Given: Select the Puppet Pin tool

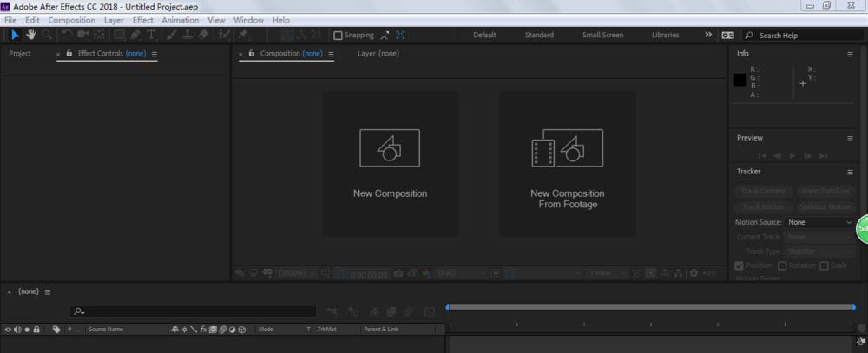Looking at the screenshot, I should [x=243, y=35].
